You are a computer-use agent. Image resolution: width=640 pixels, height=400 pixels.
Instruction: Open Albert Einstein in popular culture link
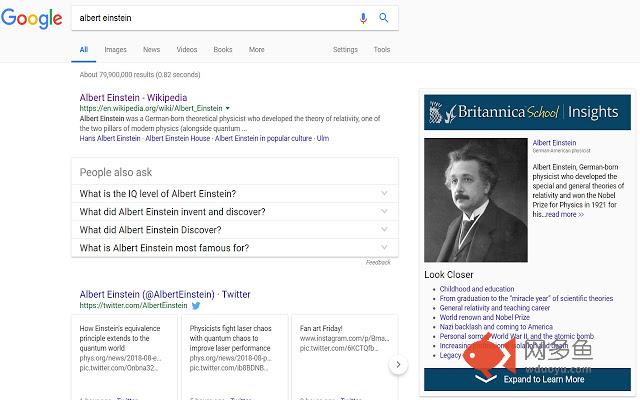[263, 138]
